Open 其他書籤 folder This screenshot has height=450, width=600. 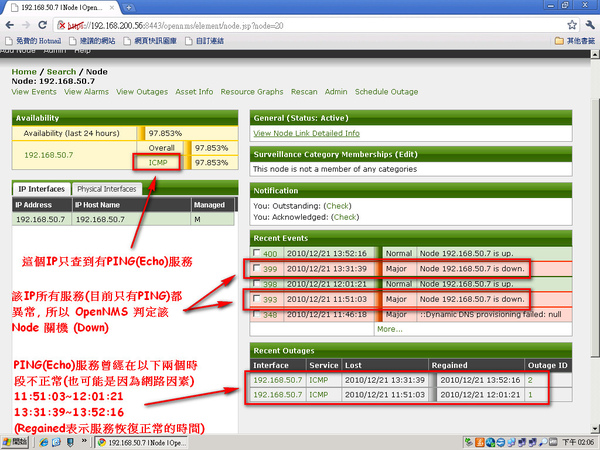[x=575, y=41]
